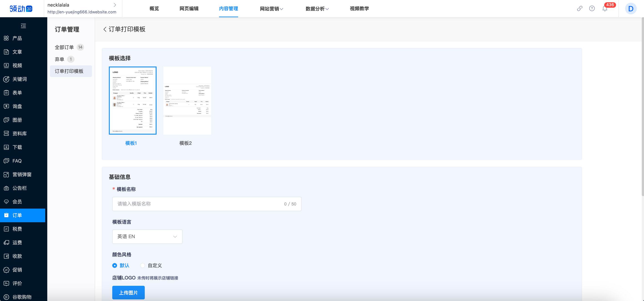Screen dimensions: 644x301
Task: Choose the 模板2 template thumbnail
Action: 187,101
